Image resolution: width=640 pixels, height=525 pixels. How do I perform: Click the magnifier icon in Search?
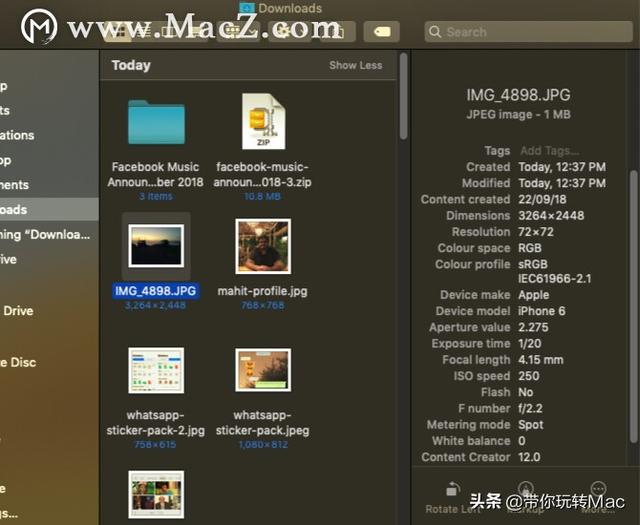click(435, 32)
